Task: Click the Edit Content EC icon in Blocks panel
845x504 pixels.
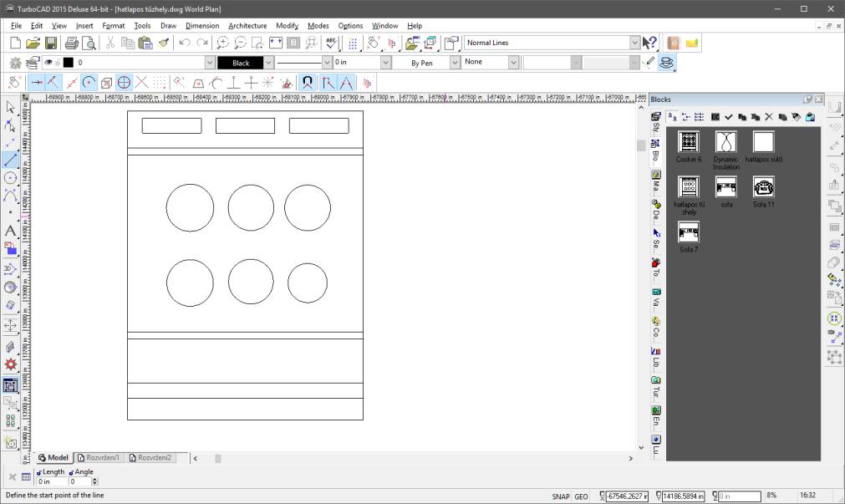Action: point(715,116)
